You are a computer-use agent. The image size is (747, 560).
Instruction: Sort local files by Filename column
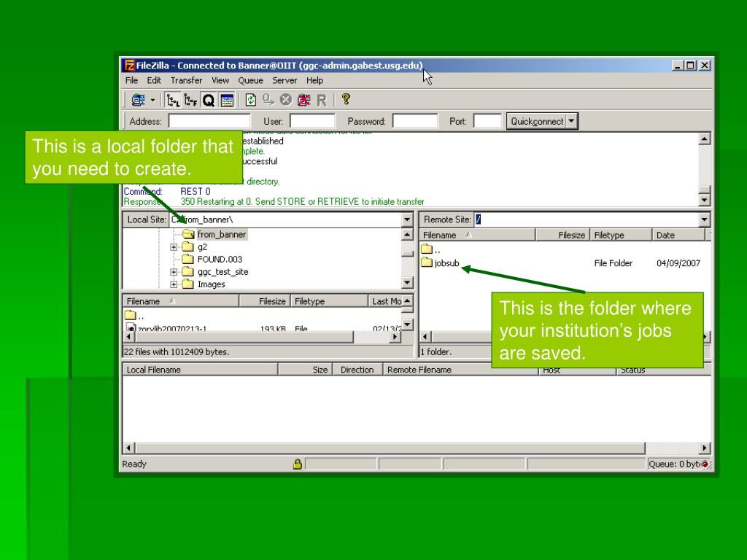tap(181, 301)
